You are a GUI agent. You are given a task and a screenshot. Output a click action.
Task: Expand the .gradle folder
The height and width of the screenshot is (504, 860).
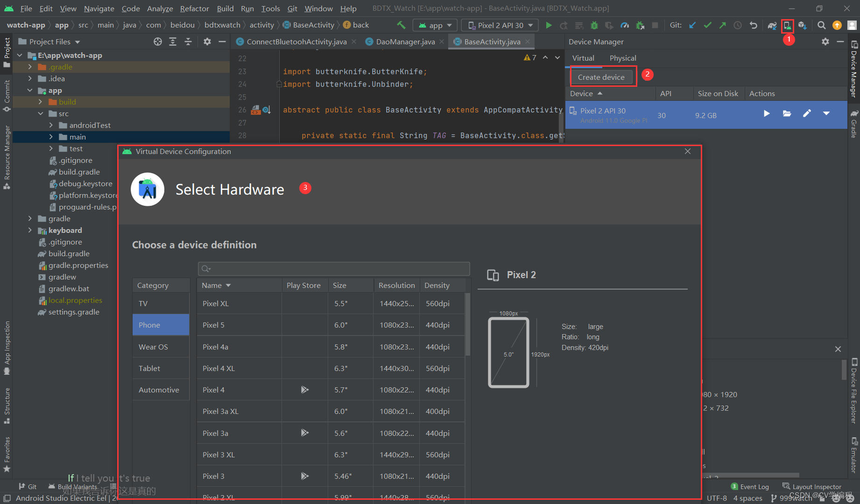[x=30, y=67]
